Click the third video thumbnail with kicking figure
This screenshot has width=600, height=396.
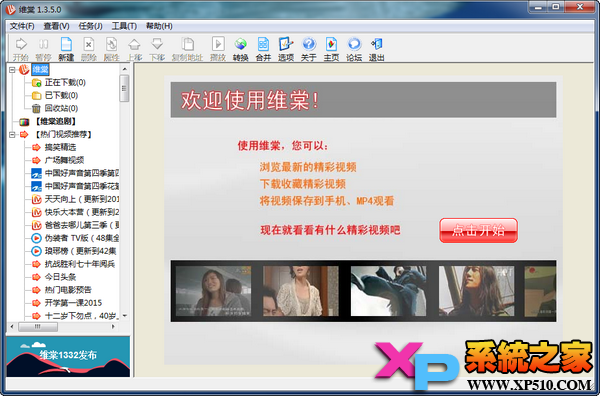click(x=388, y=291)
